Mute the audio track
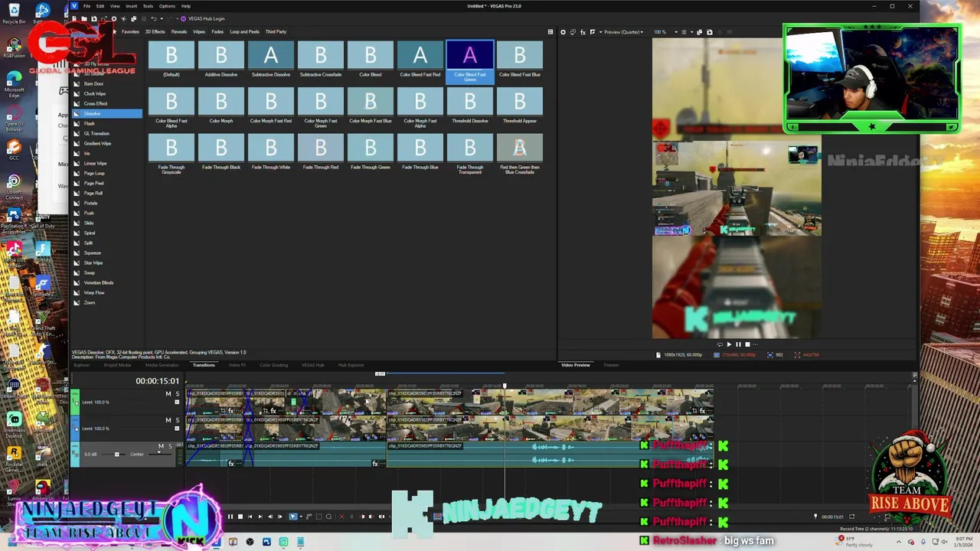980x551 pixels. (x=161, y=446)
